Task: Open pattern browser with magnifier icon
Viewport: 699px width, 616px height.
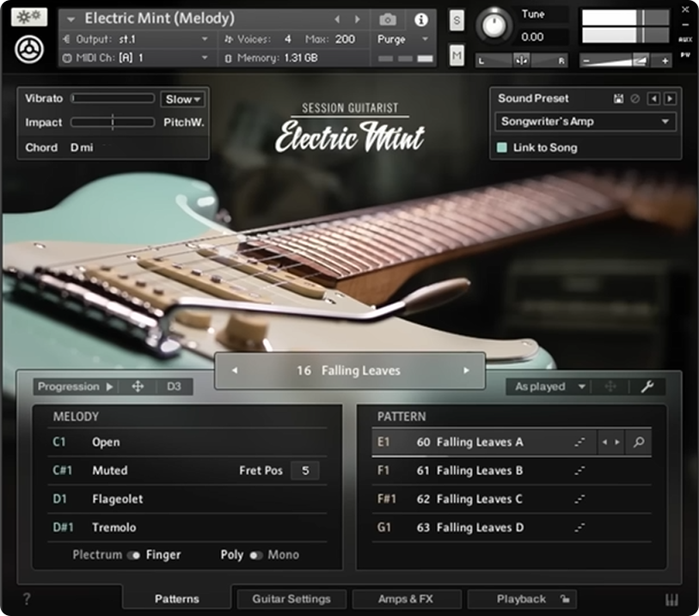Action: coord(638,442)
